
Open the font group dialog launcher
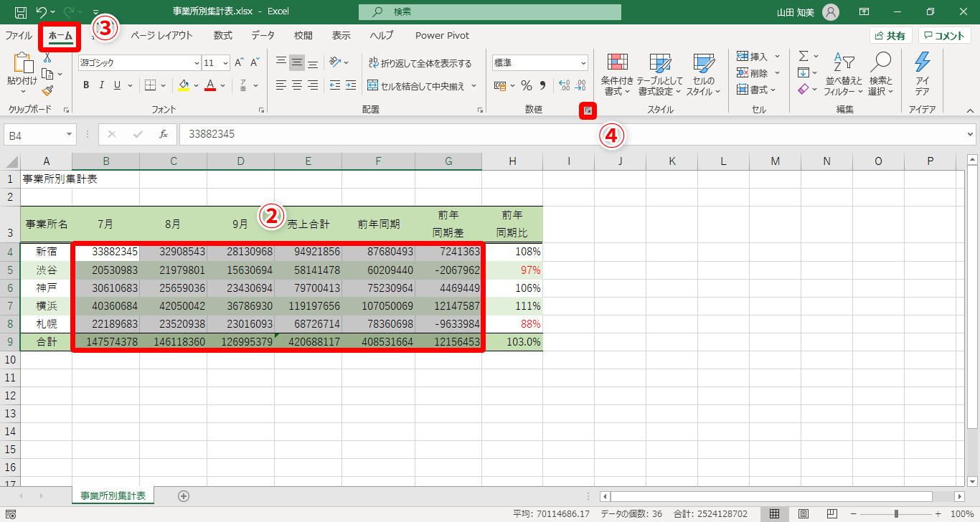(261, 110)
